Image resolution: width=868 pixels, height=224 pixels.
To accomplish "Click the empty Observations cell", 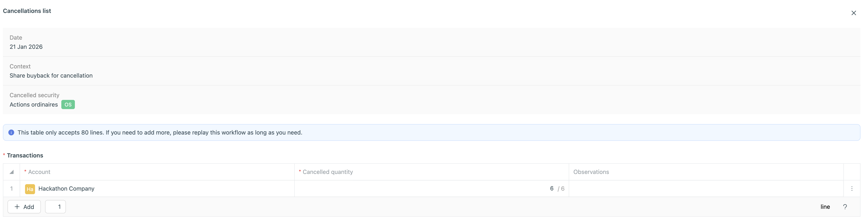I will pos(706,189).
